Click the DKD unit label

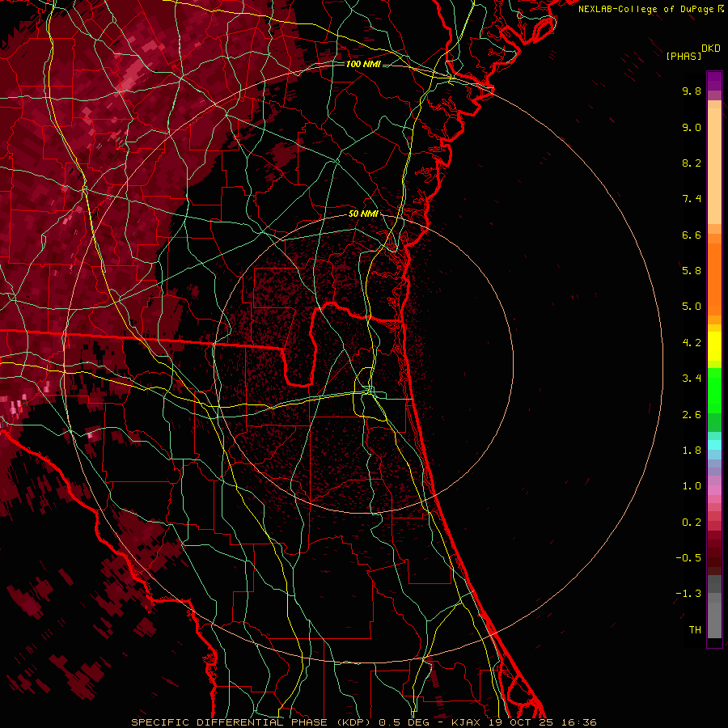click(x=711, y=49)
